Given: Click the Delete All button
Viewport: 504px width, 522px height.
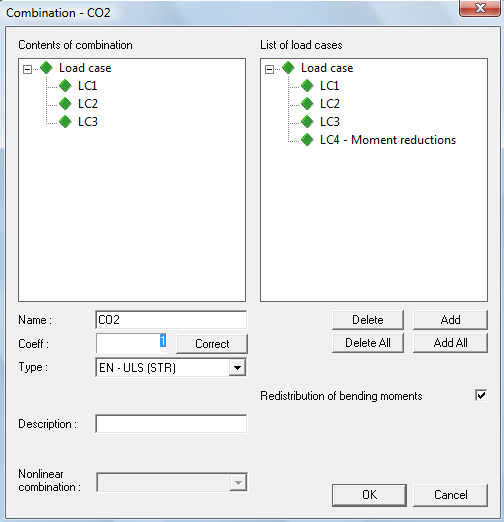Looking at the screenshot, I should (368, 343).
